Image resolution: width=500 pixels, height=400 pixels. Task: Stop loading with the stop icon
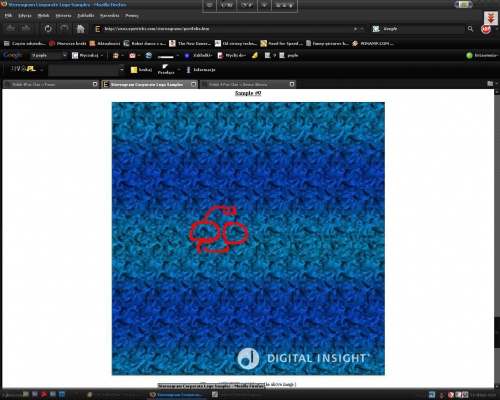click(x=64, y=29)
